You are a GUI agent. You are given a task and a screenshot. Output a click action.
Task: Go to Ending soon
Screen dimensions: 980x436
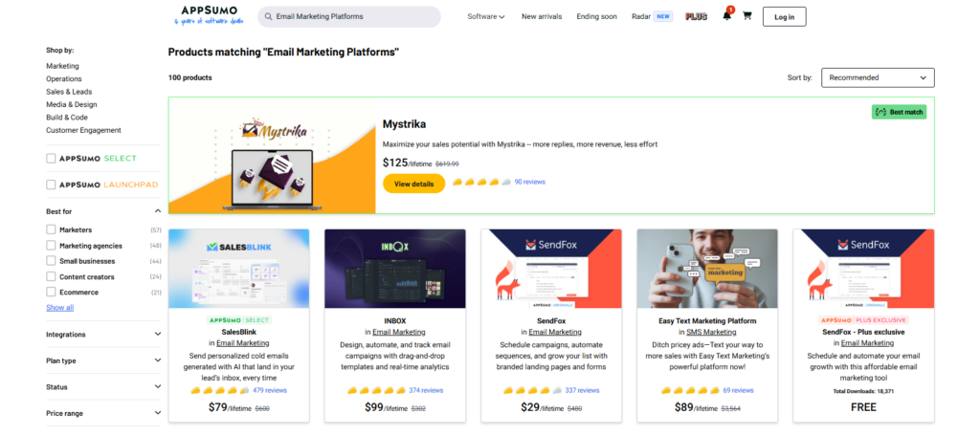point(596,17)
